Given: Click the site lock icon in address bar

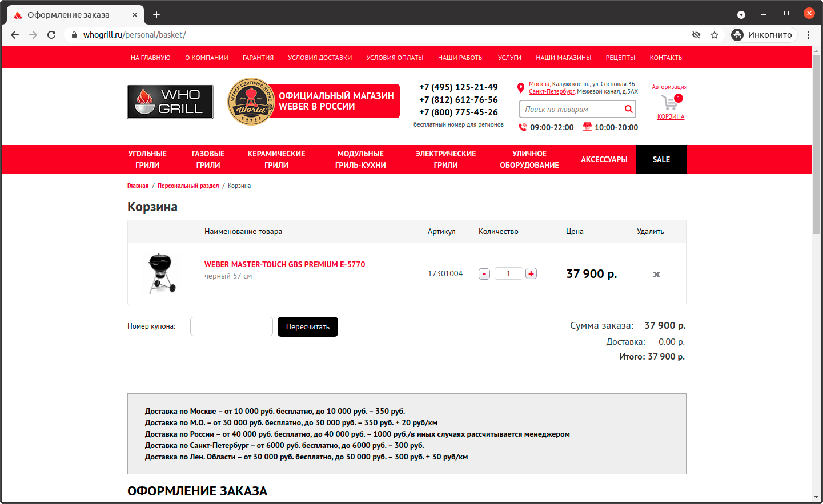Looking at the screenshot, I should coord(74,35).
